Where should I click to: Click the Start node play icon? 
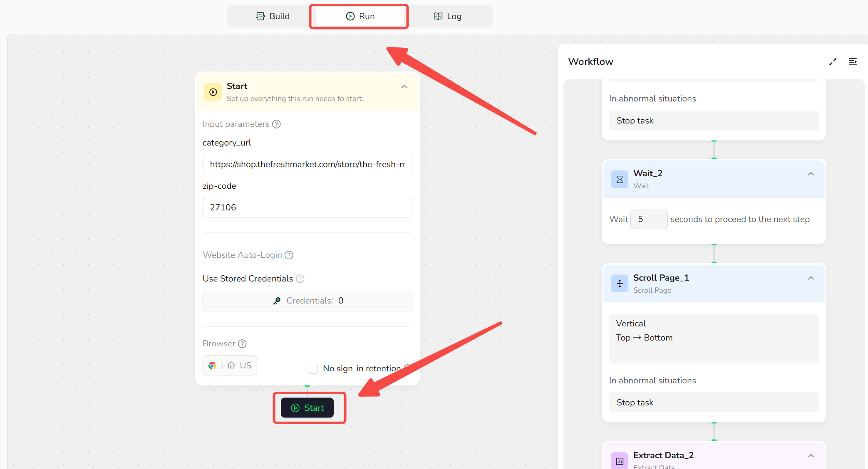[x=213, y=92]
